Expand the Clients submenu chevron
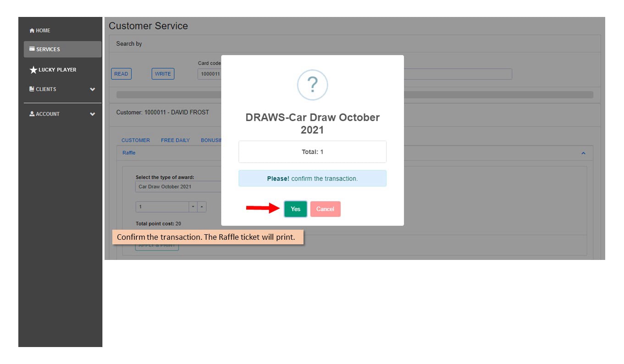This screenshot has width=624, height=364. [93, 89]
